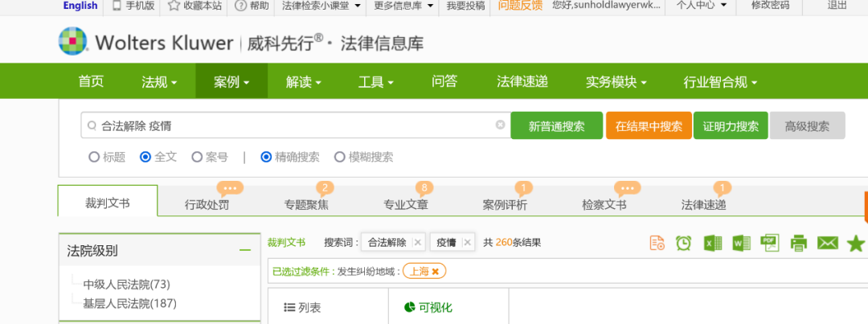Expand the 案例 menu
The height and width of the screenshot is (324, 868).
point(231,82)
